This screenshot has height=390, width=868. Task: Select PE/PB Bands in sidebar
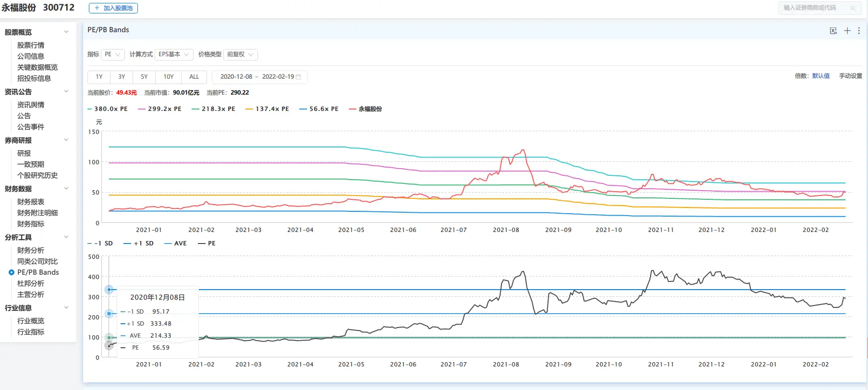[38, 272]
